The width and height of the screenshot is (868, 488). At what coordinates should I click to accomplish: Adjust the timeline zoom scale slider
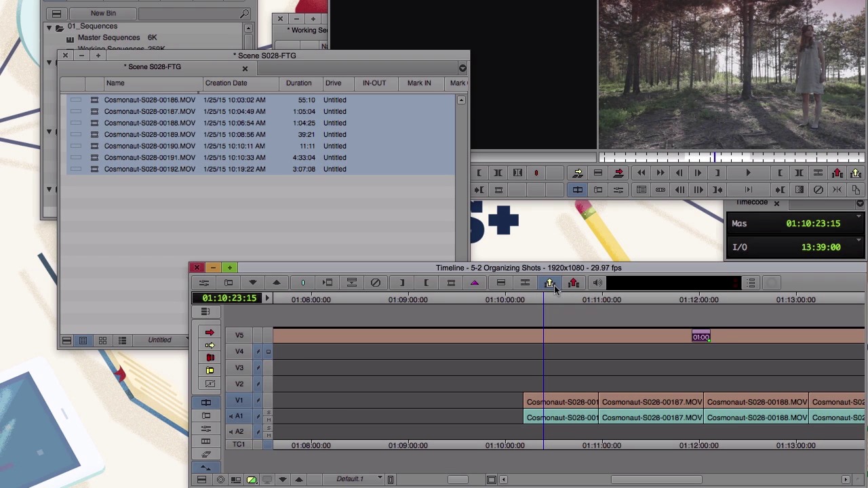458,480
